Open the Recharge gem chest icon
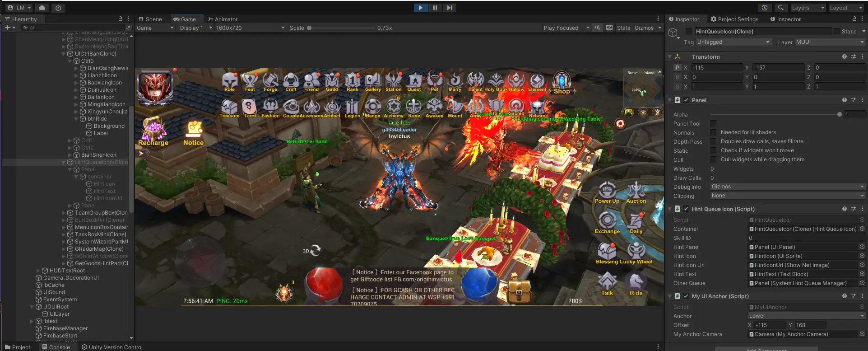868x351 pixels. point(153,131)
